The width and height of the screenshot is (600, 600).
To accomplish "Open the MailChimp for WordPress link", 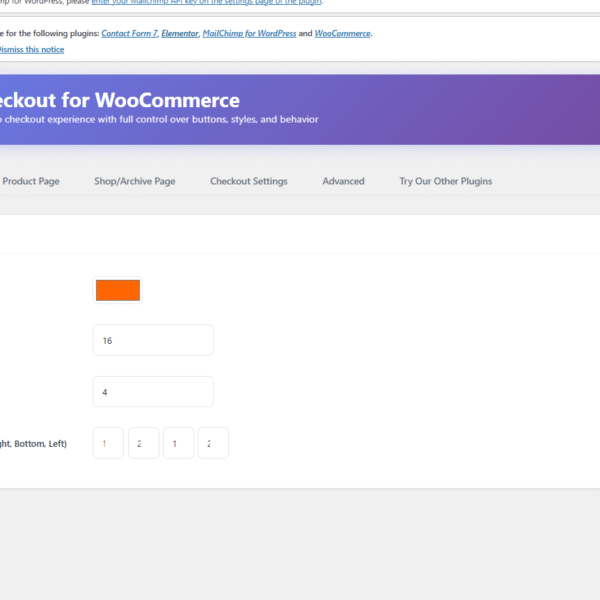I will (x=249, y=33).
